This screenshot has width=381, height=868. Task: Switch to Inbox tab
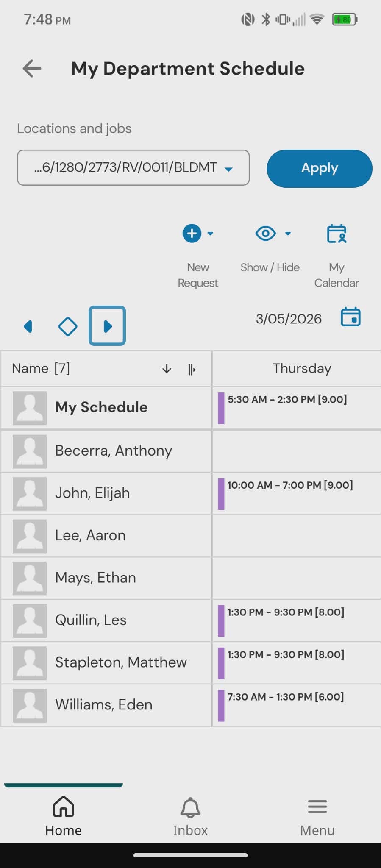(x=190, y=817)
